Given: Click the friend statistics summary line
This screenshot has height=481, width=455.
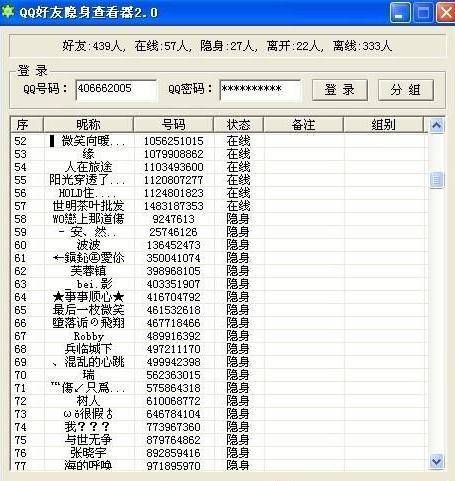Looking at the screenshot, I should coord(227,46).
